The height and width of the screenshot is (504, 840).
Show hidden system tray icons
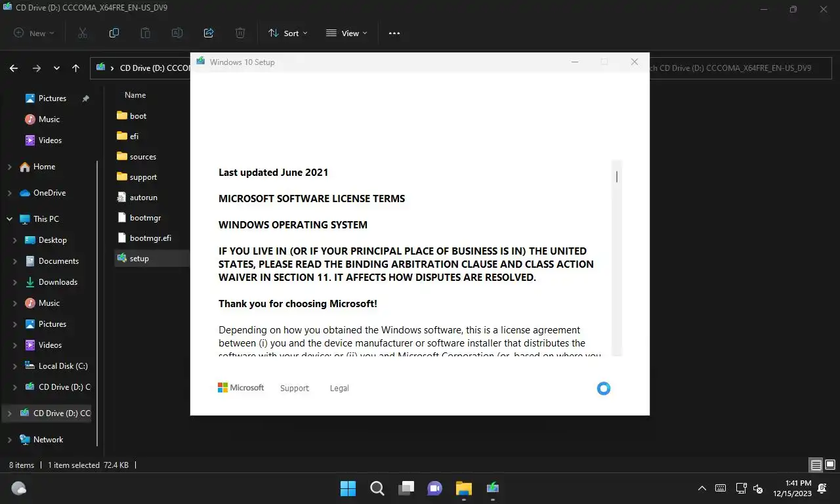(702, 488)
